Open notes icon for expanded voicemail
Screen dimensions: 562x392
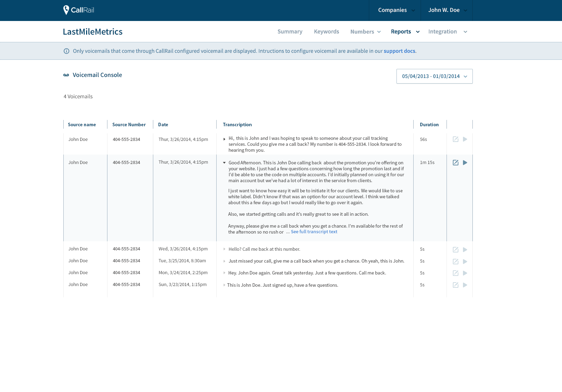pyautogui.click(x=455, y=163)
